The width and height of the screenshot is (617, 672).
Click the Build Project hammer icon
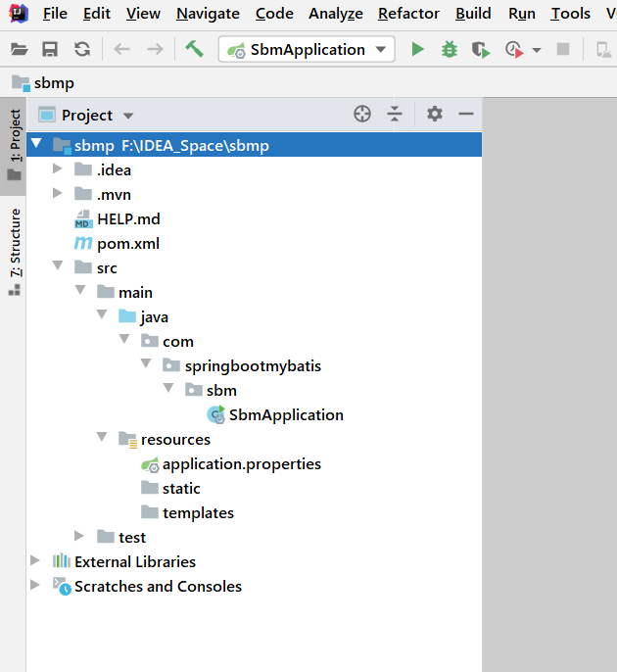194,49
